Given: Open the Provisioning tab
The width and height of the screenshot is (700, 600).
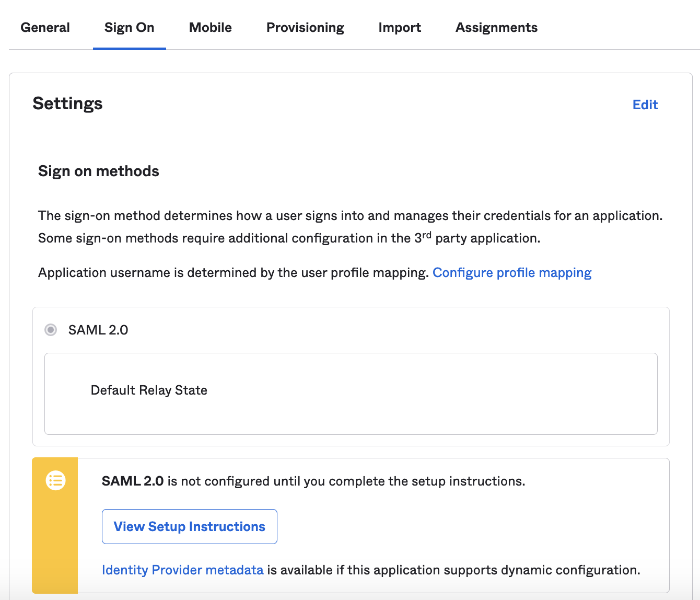Looking at the screenshot, I should coord(305,28).
